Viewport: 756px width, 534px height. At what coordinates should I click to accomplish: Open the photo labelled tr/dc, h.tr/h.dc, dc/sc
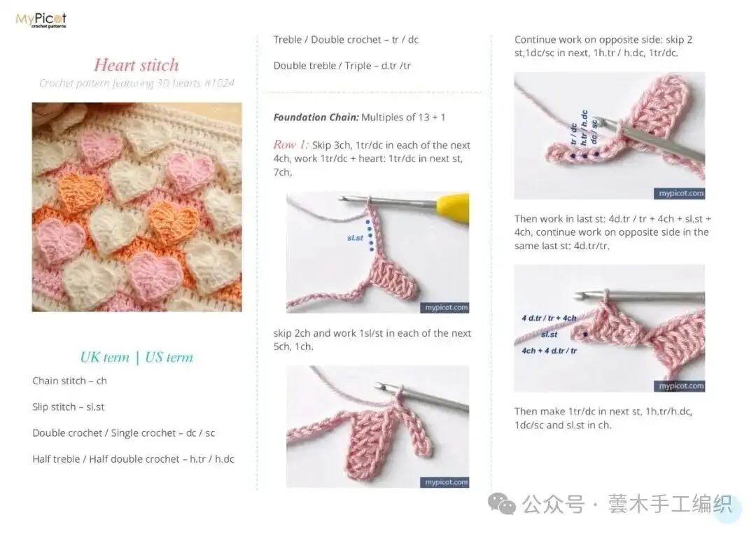pos(609,136)
